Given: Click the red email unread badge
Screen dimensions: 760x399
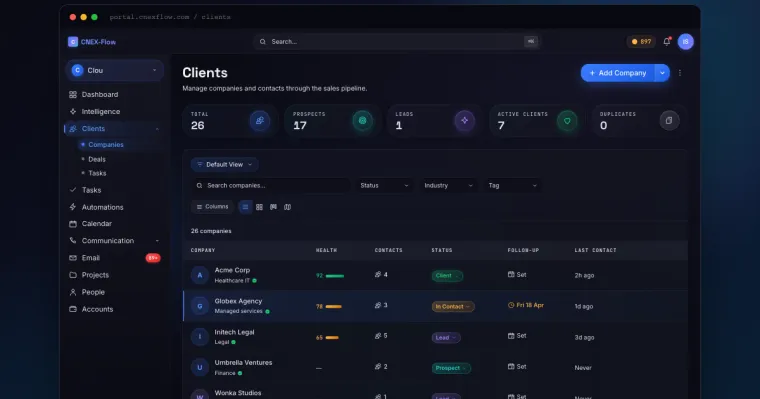Looking at the screenshot, I should 153,258.
